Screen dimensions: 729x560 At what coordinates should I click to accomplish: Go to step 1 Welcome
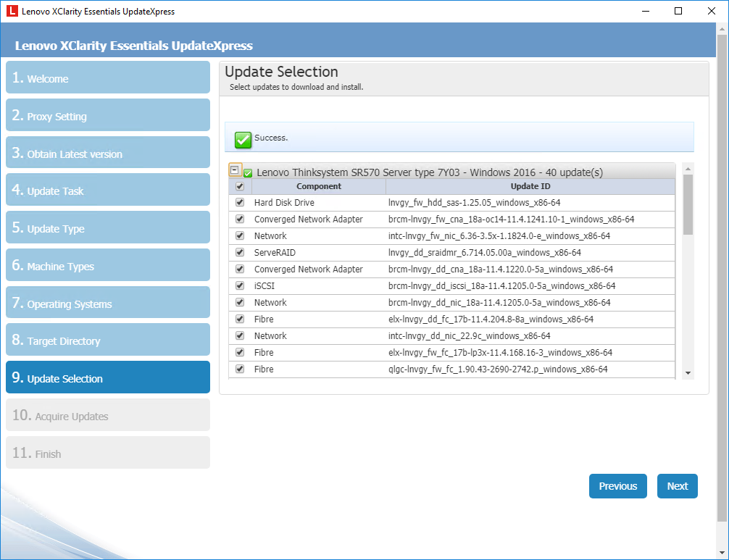click(x=108, y=78)
